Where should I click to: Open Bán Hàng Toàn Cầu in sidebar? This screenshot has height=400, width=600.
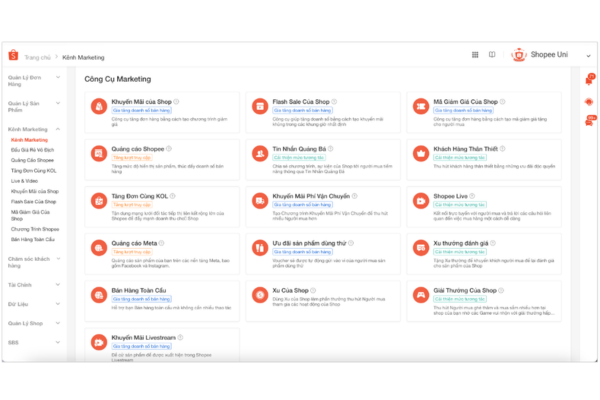tap(33, 239)
